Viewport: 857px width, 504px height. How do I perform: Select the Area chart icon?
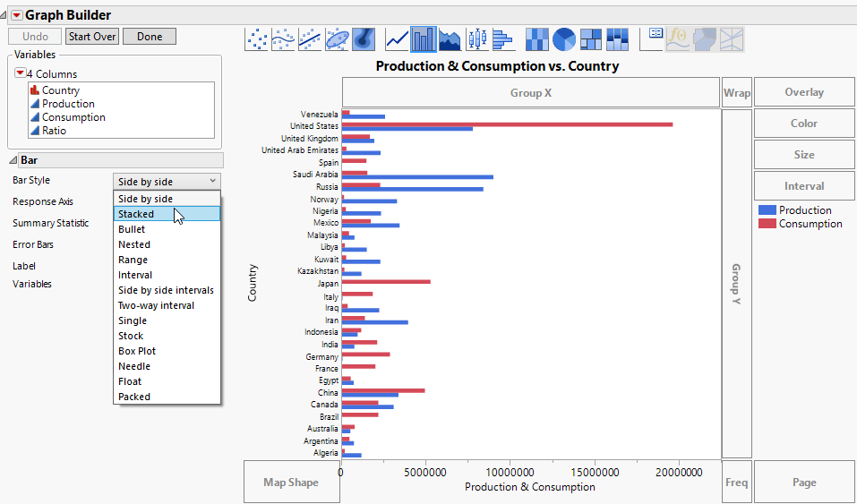450,38
